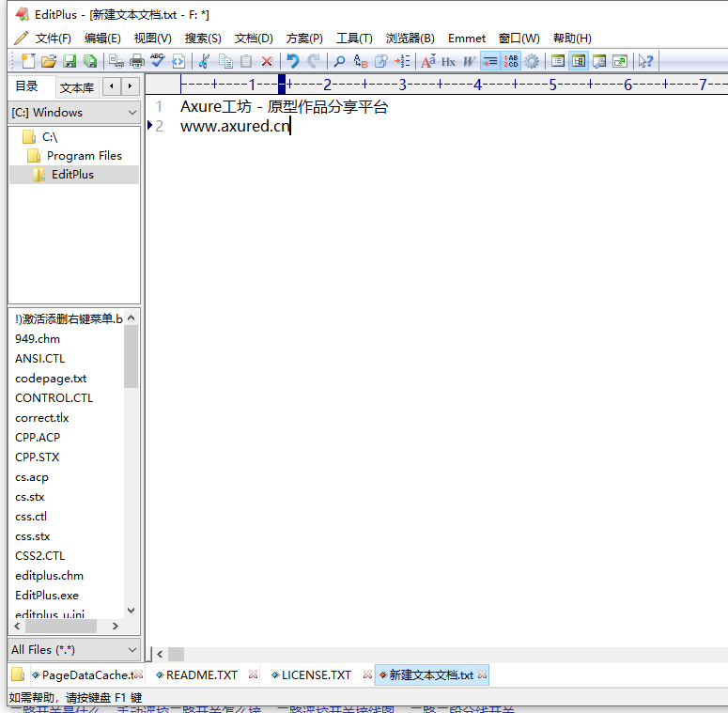
Task: Close the LICENSE.TXT document tab
Action: [367, 674]
